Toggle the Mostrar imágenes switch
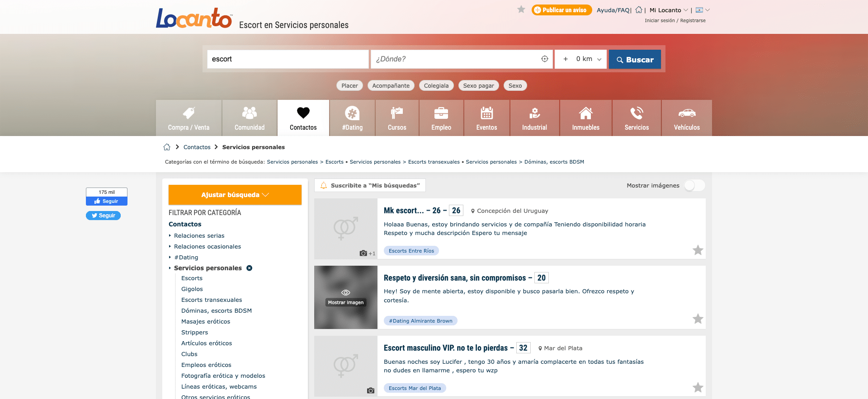868x399 pixels. pos(694,185)
